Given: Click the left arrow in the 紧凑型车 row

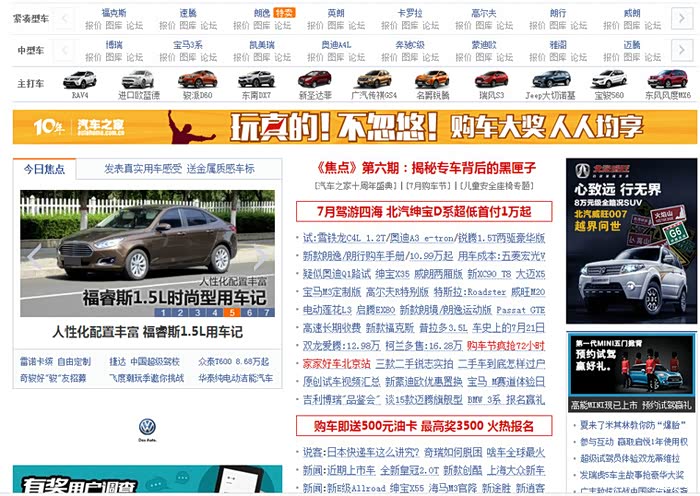Looking at the screenshot, I should point(65,18).
